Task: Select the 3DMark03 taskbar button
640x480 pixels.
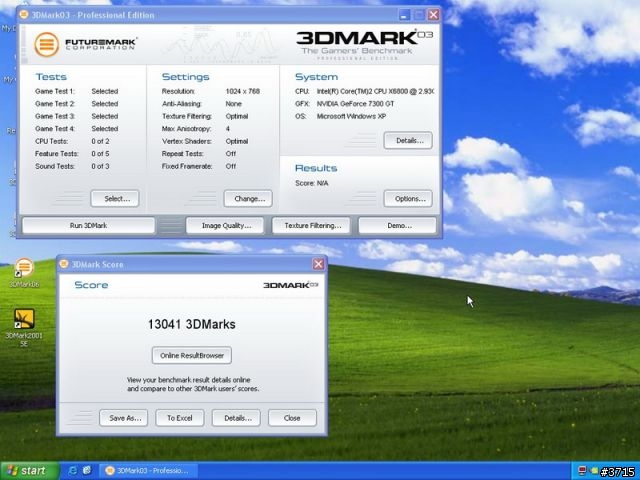Action: tap(148, 471)
